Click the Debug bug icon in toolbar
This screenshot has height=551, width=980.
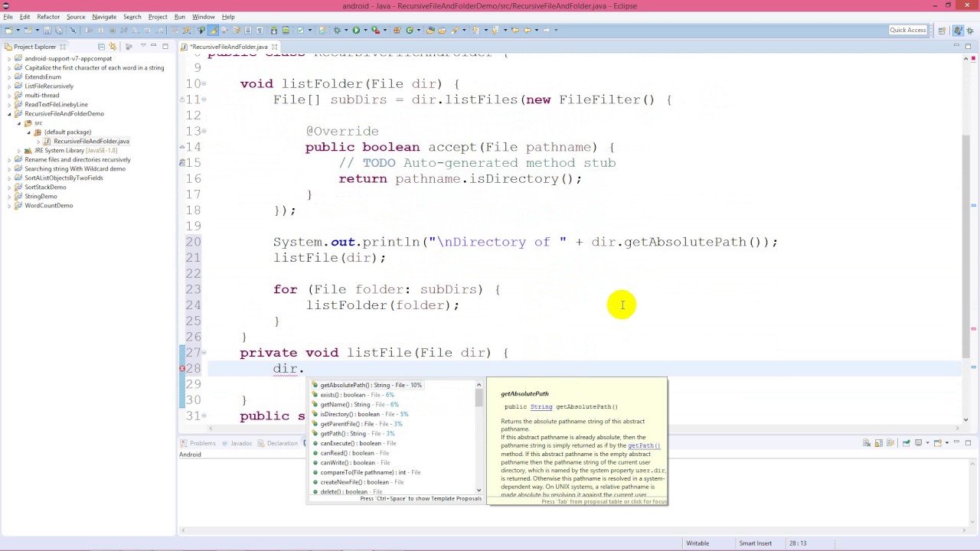coord(337,30)
